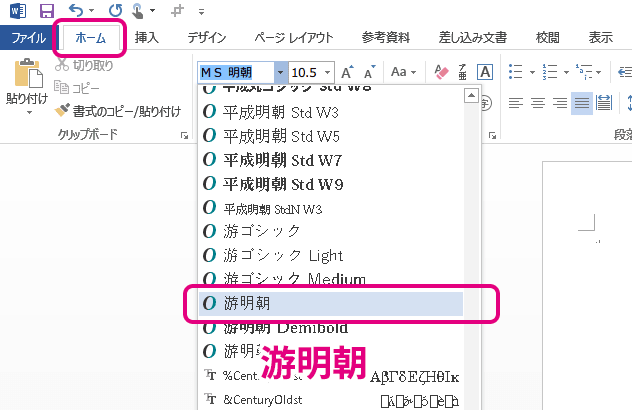The width and height of the screenshot is (632, 410).
Task: Open the クリップボード dialog launcher
Action: click(185, 135)
